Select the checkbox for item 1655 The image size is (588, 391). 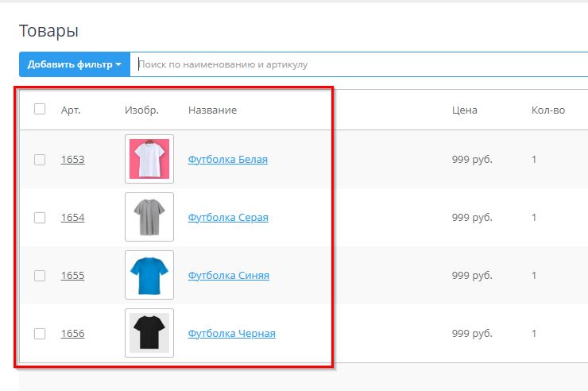[40, 276]
